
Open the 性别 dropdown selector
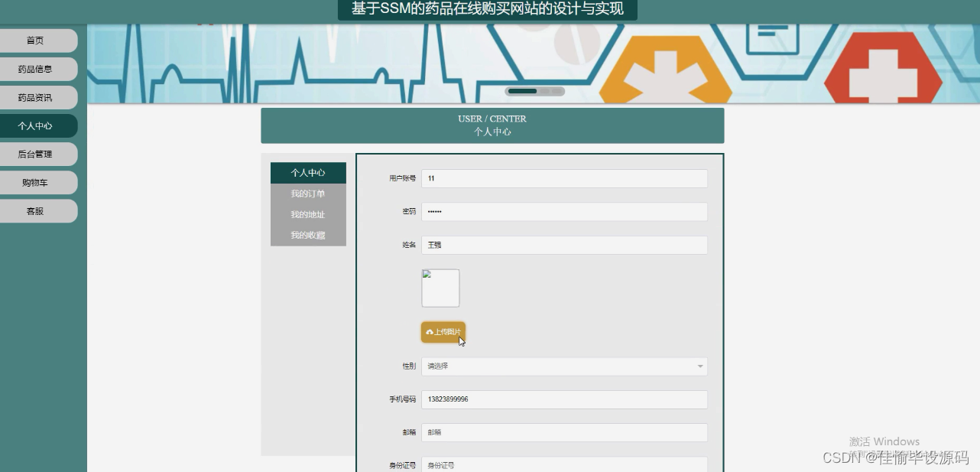point(564,366)
